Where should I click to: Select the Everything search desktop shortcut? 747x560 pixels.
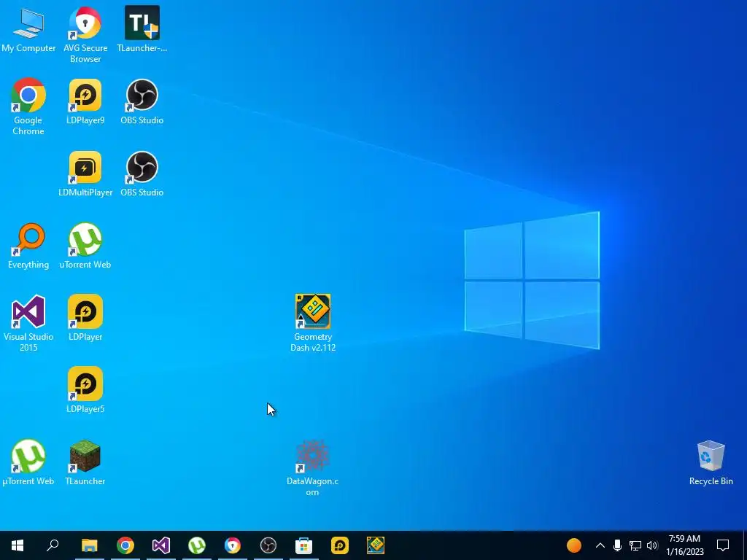[28, 246]
